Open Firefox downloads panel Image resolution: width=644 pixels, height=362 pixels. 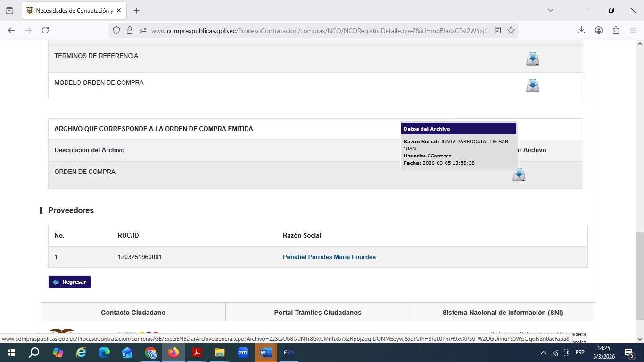point(581,30)
